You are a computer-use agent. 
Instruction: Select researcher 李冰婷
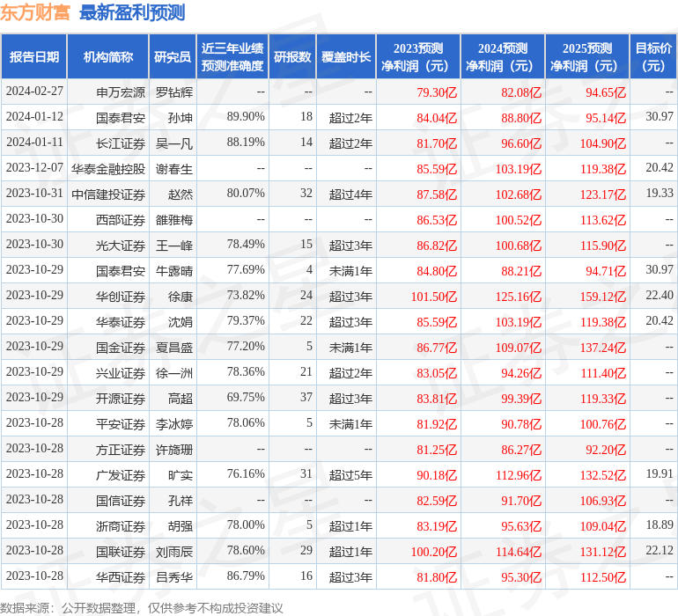click(173, 423)
